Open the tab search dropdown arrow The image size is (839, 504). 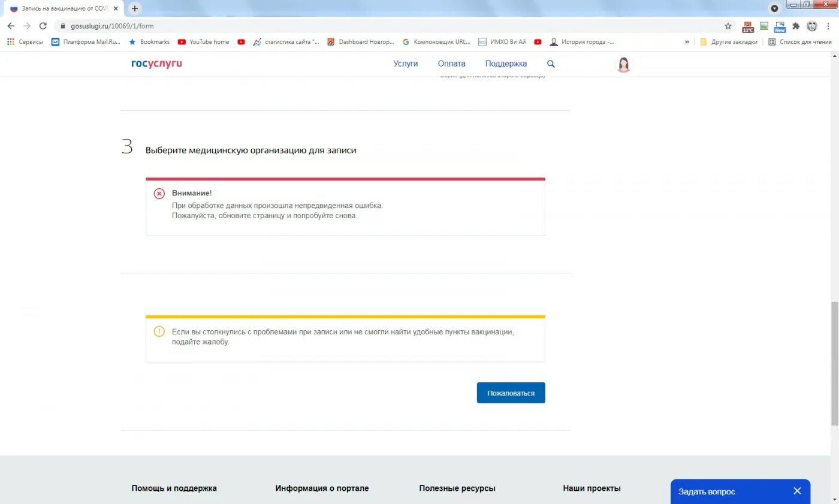click(774, 8)
